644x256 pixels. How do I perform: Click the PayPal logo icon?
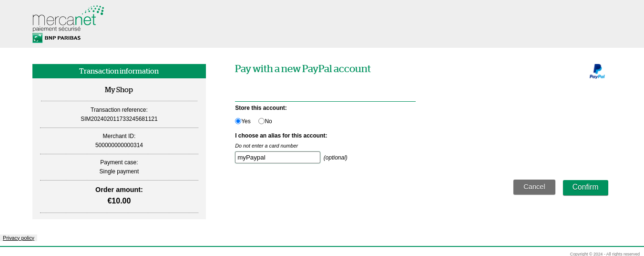[x=597, y=71]
